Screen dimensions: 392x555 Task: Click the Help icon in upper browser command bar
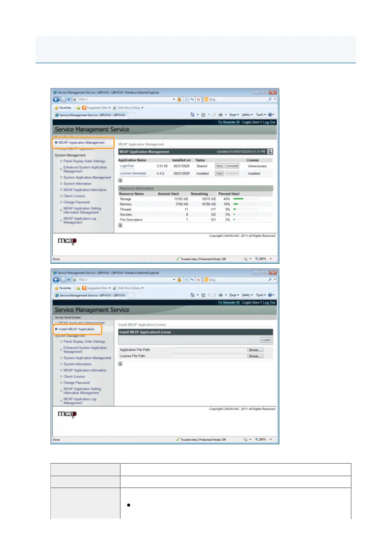pos(270,115)
